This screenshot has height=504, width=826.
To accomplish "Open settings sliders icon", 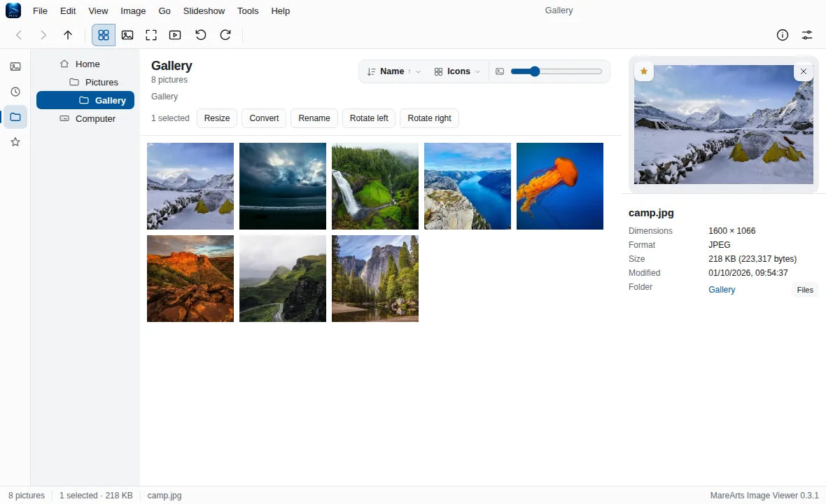I will coord(806,35).
